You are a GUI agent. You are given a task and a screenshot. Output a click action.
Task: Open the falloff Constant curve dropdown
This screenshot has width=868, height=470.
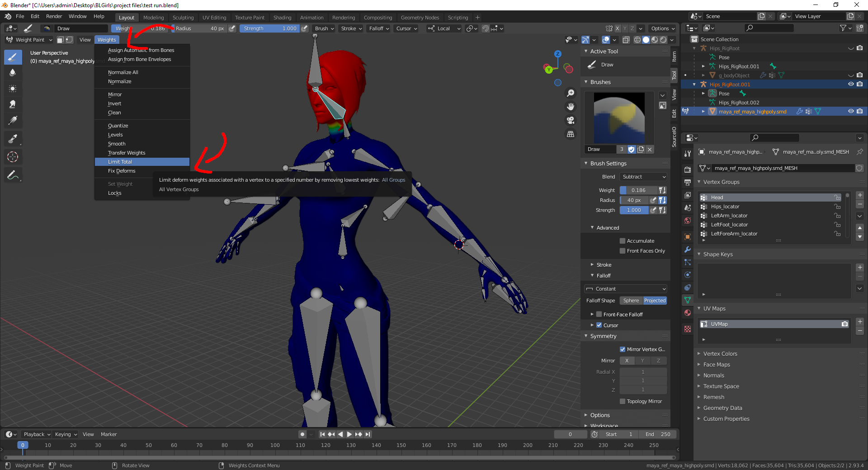click(626, 289)
